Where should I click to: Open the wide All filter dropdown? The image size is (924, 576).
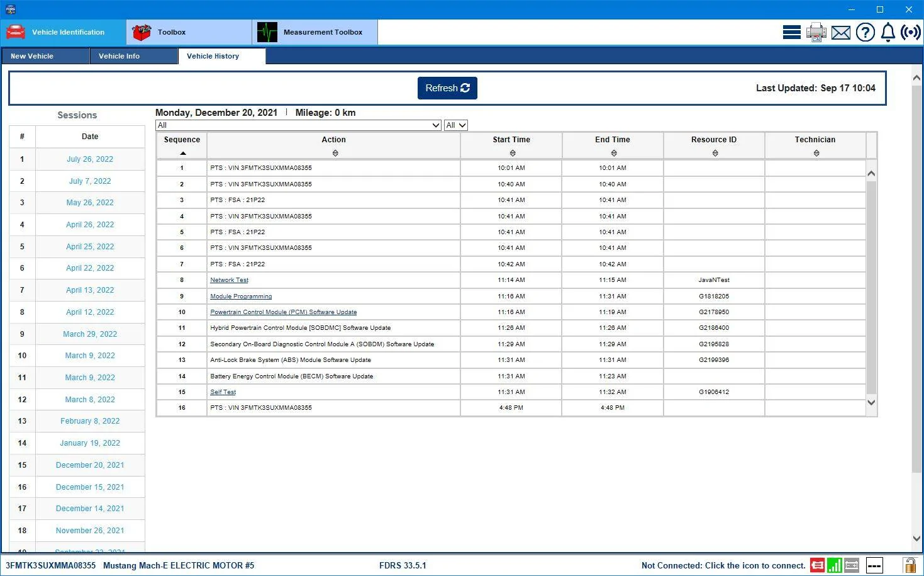click(298, 125)
